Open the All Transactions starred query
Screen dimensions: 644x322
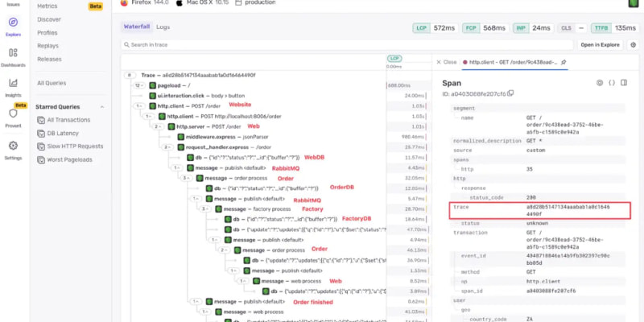[68, 120]
